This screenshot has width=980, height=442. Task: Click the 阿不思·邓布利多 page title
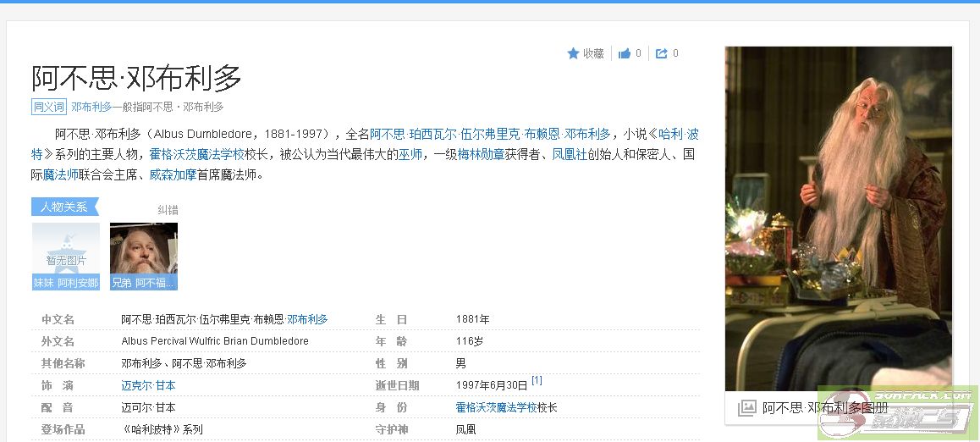coord(137,78)
